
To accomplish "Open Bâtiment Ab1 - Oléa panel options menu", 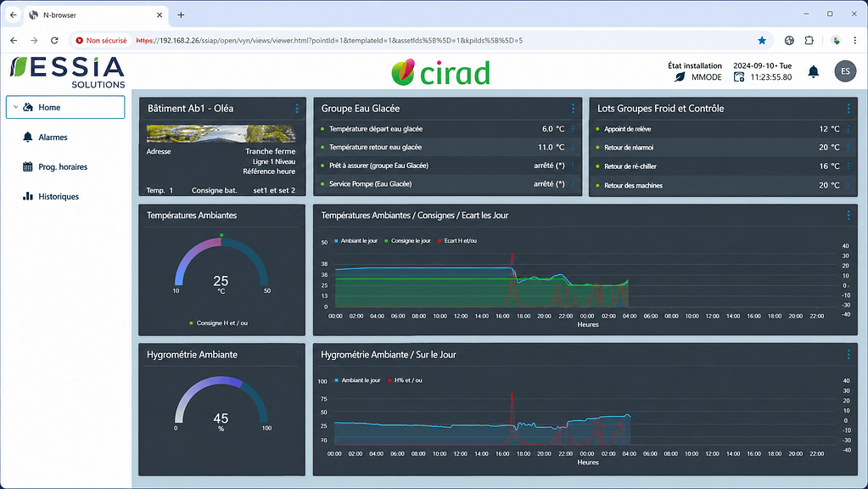I will tap(297, 109).
